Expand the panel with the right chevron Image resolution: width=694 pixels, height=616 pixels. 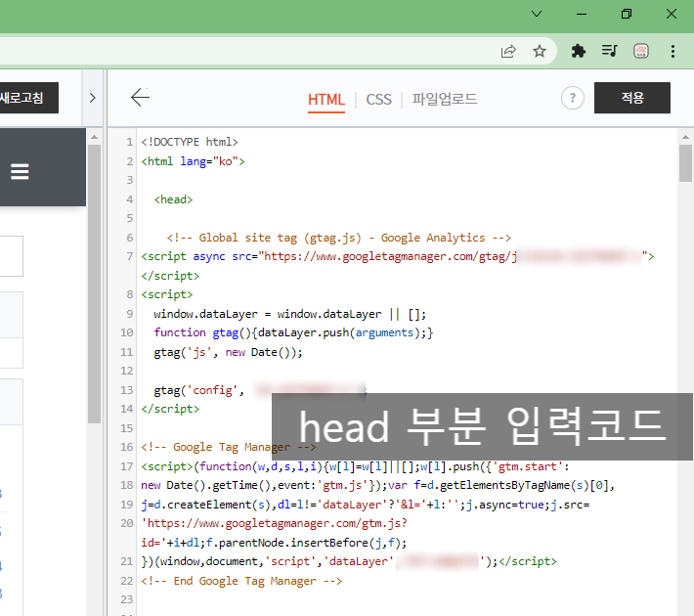(x=93, y=98)
